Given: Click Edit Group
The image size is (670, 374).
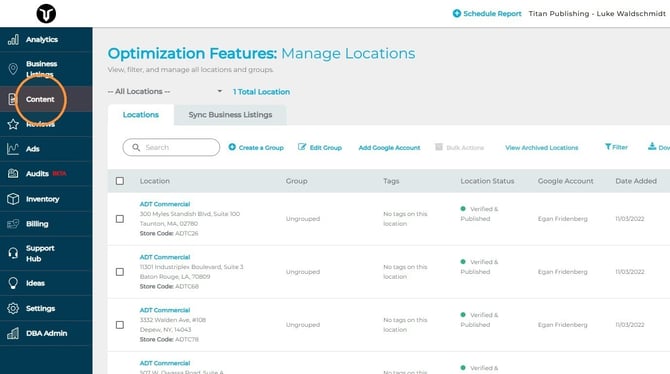Looking at the screenshot, I should point(326,147).
